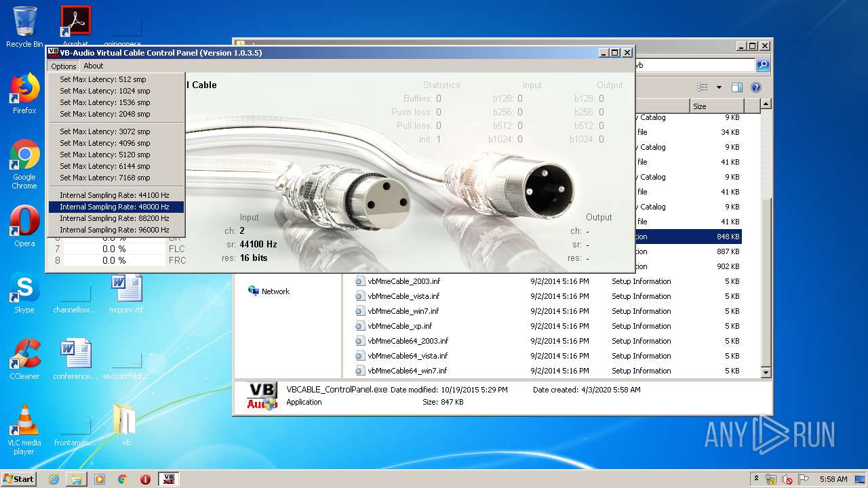Open the About menu
Screen dimensions: 868x488
pos(94,66)
